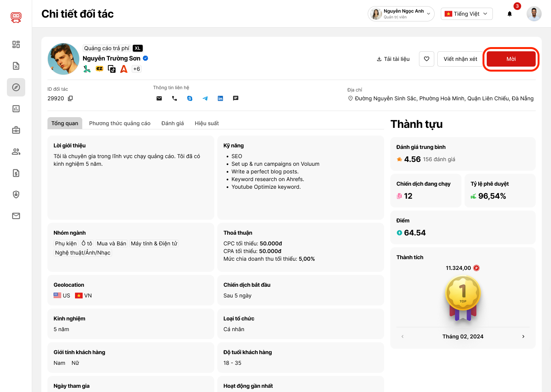Click the chat message contact icon
Viewport: 551px width, 392px height.
pyautogui.click(x=236, y=98)
